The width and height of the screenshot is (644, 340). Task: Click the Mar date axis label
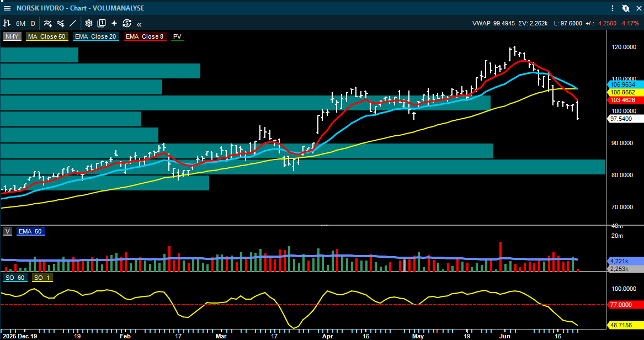pyautogui.click(x=221, y=336)
